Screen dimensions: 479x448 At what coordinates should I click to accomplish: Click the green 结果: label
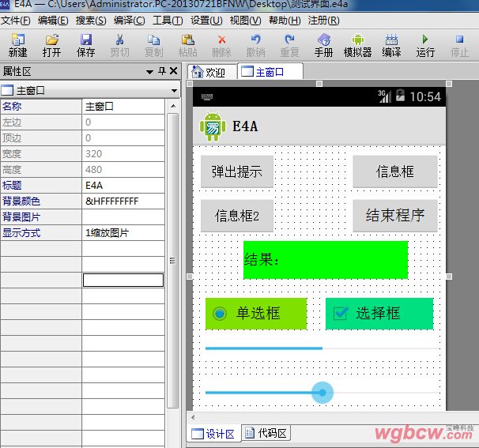pos(326,260)
